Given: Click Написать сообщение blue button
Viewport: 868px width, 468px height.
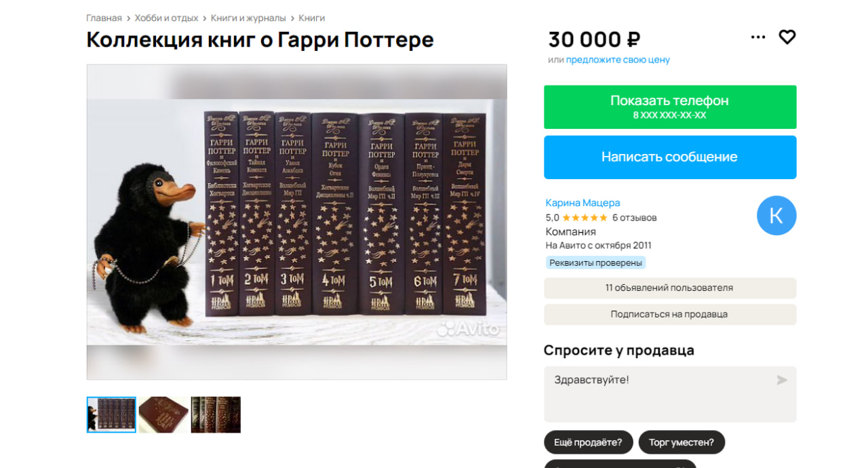Looking at the screenshot, I should [x=670, y=157].
